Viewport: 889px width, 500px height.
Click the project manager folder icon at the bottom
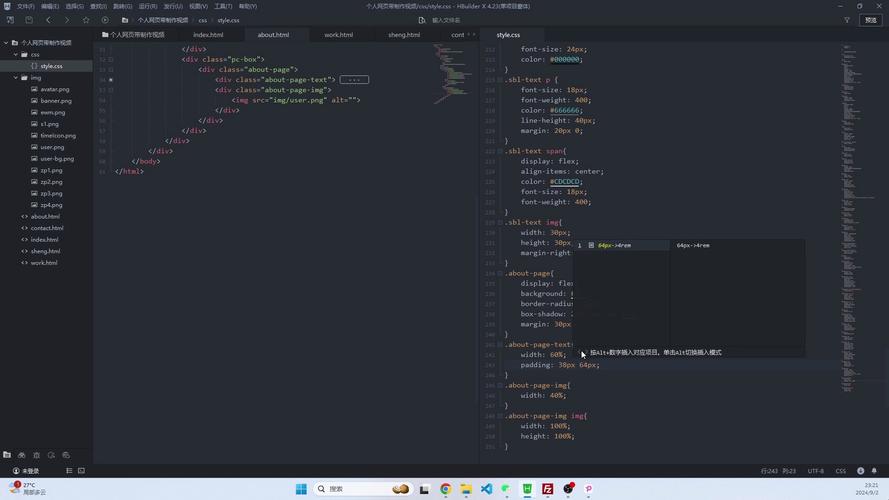(x=7, y=455)
